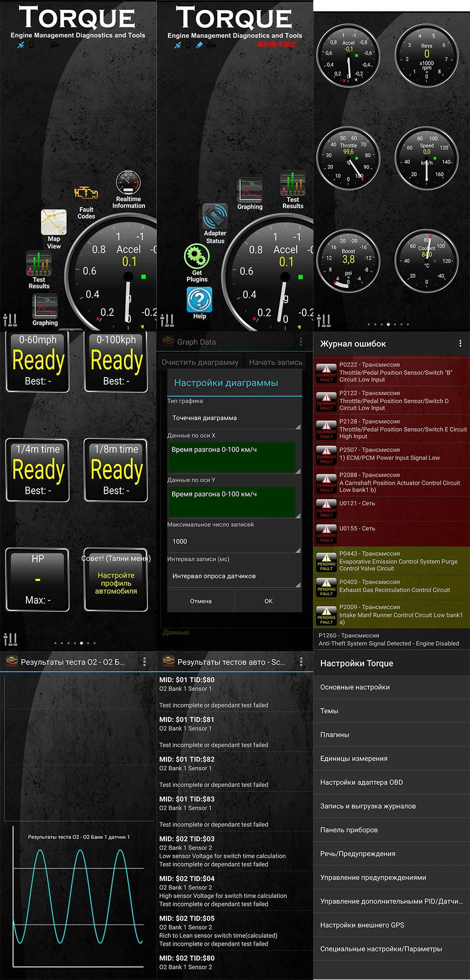Tap the 1/4m time widget

click(38, 470)
